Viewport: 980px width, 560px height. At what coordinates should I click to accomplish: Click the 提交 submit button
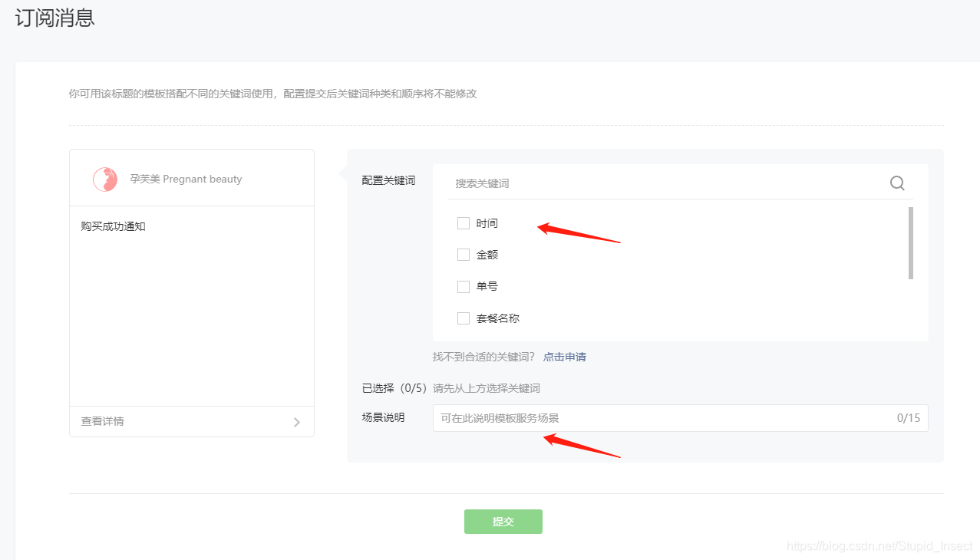503,521
